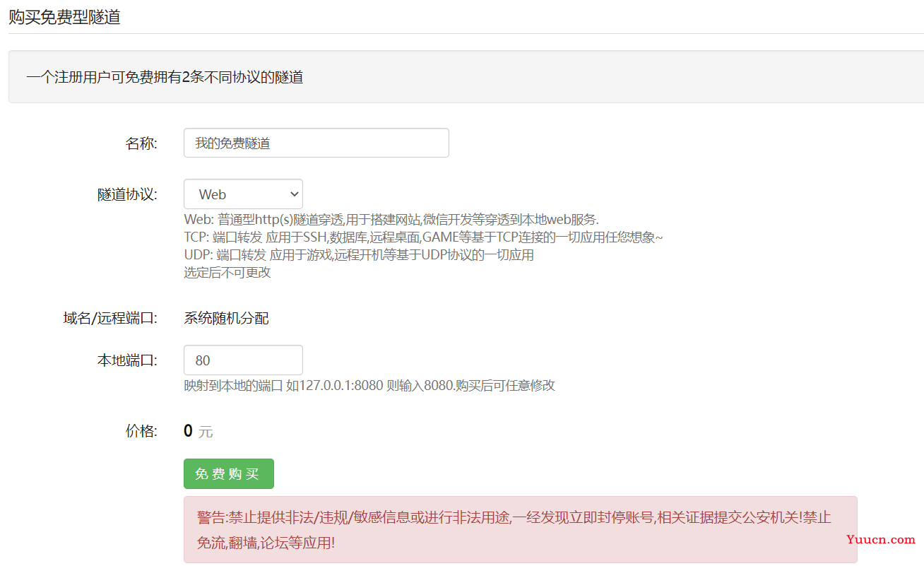Screen dimensions: 924x578
Task: Click the 系统随机分配 value text
Action: pos(226,319)
